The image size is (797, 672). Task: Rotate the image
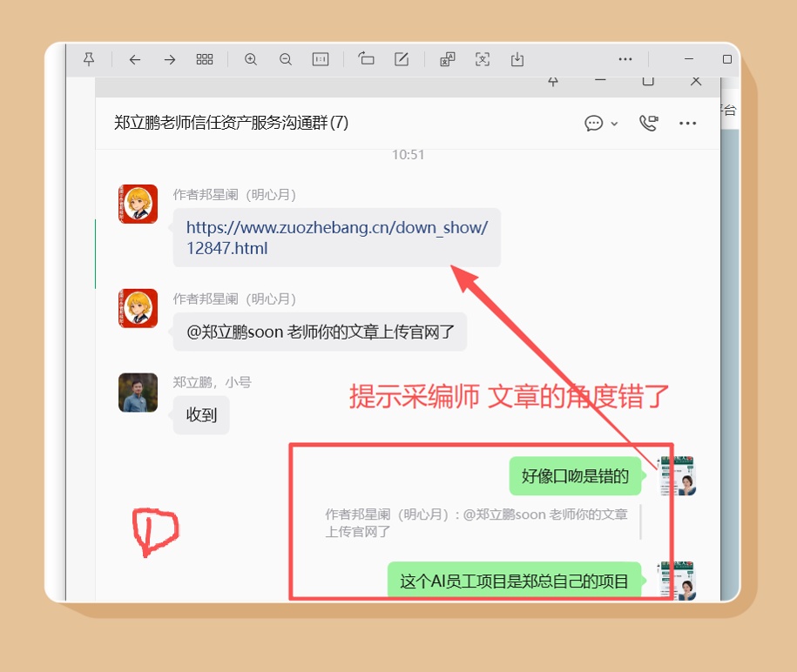(366, 59)
